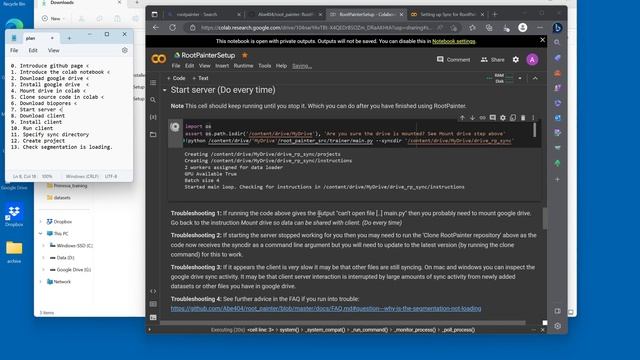
Task: Add comment icon in cell toolbar
Action: click(x=493, y=118)
